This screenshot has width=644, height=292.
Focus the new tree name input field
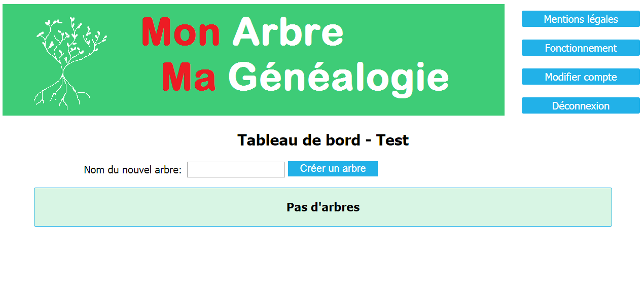pyautogui.click(x=236, y=170)
